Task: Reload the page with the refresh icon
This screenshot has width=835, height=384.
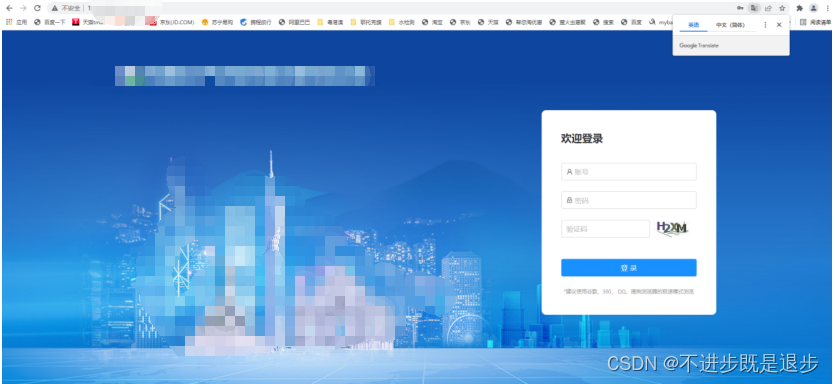Action: point(37,8)
